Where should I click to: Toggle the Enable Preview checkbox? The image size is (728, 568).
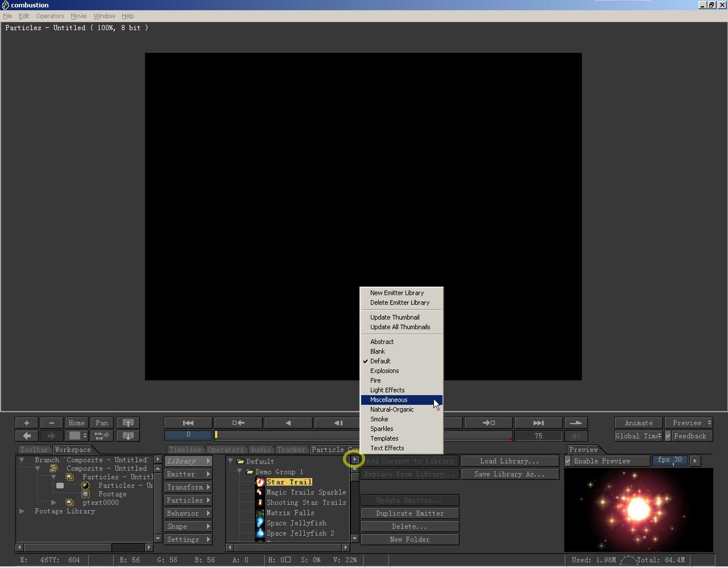pos(568,461)
